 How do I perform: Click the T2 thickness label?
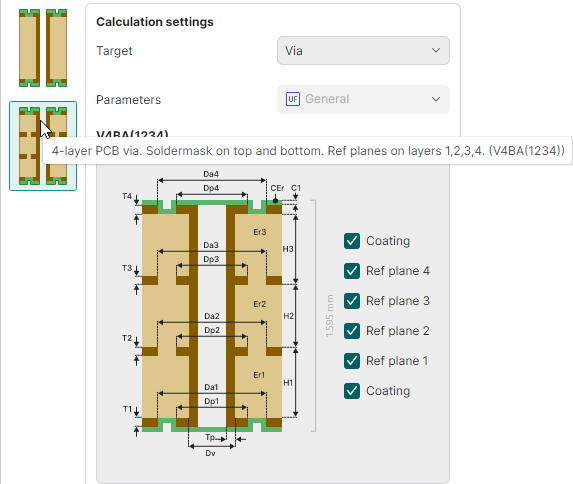click(127, 338)
